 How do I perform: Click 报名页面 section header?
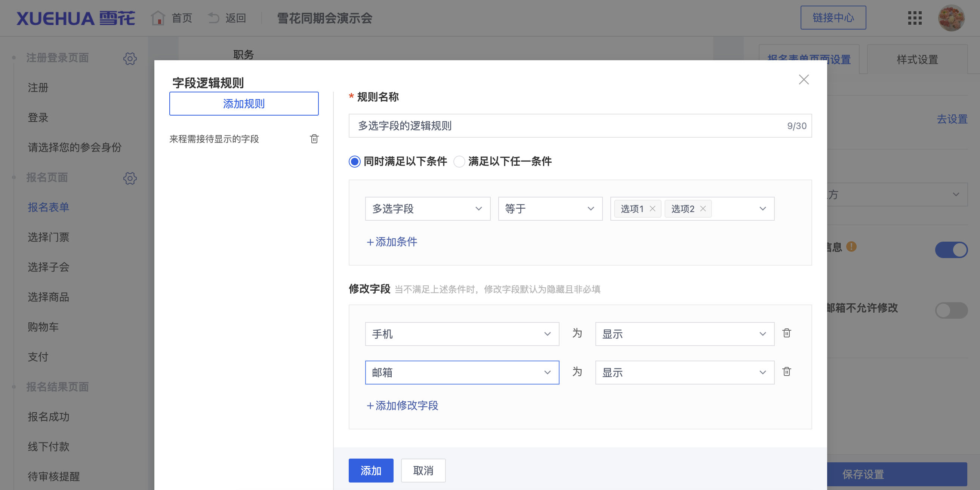coord(47,177)
